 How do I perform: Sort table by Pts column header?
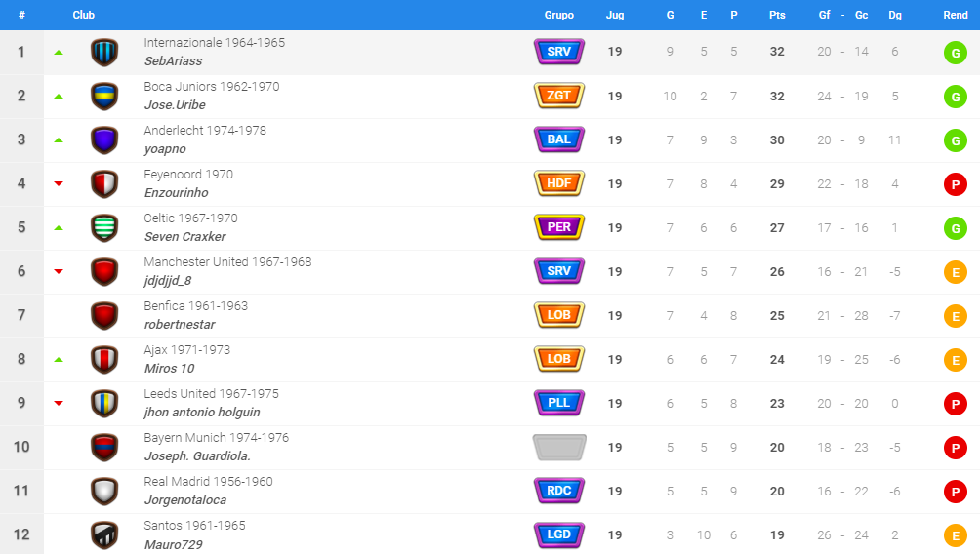(x=777, y=15)
